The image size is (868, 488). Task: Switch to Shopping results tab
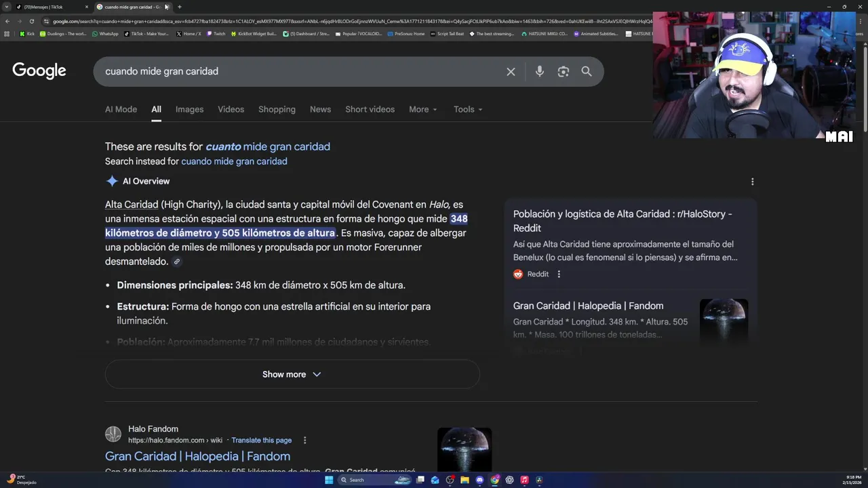click(x=277, y=109)
